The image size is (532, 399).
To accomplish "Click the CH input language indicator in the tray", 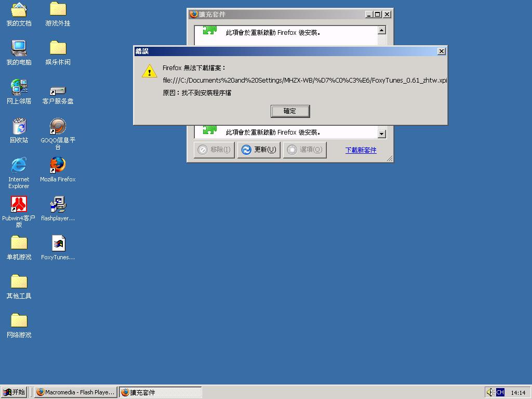I will pyautogui.click(x=500, y=392).
